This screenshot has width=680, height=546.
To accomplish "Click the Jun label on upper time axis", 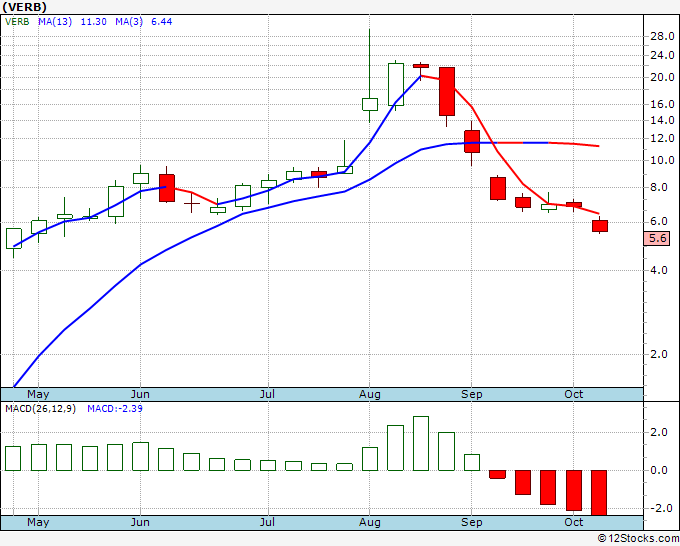I will 140,394.
